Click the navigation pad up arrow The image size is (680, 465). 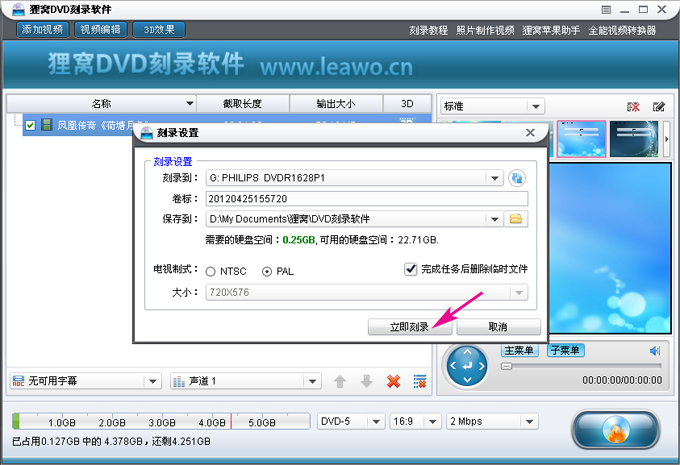pyautogui.click(x=467, y=352)
